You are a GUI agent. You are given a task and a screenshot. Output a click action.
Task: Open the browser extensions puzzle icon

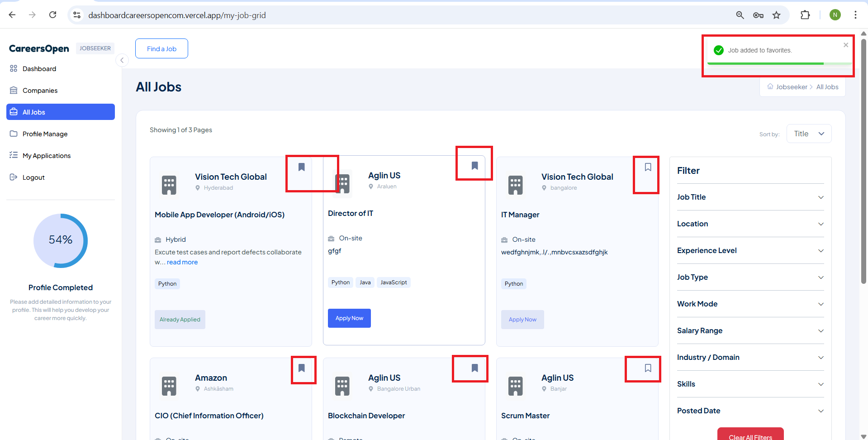pyautogui.click(x=805, y=15)
